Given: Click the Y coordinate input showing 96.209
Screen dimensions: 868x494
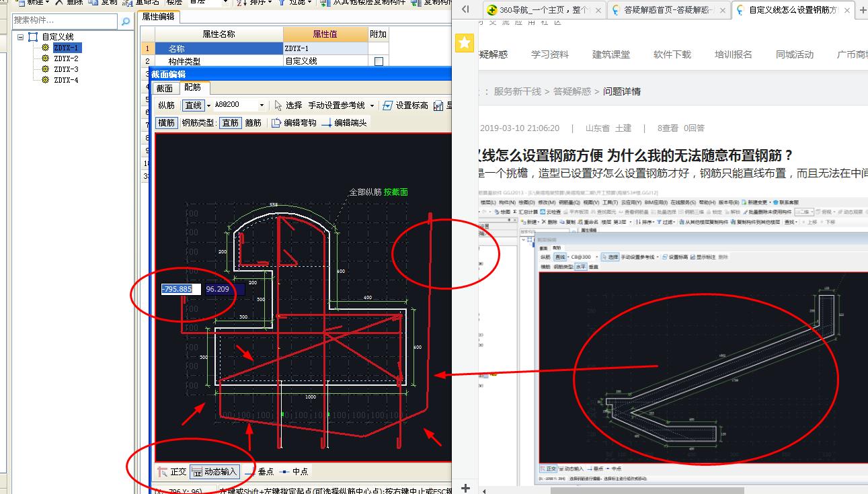Looking at the screenshot, I should (x=225, y=289).
